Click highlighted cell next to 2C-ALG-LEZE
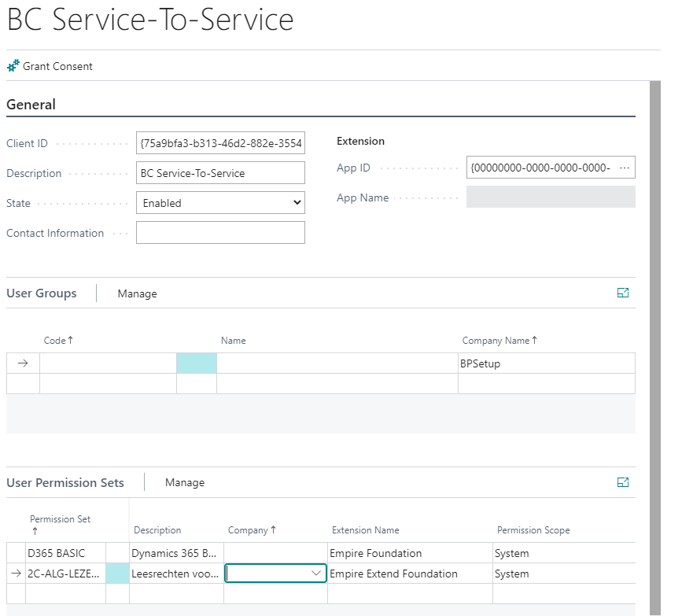Viewport: 682px width, 616px height. coord(117,574)
